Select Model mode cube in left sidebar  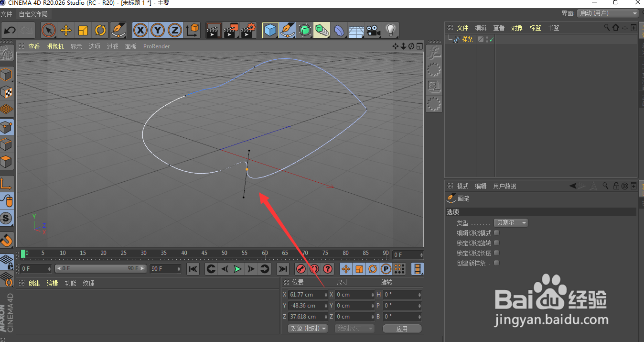pyautogui.click(x=7, y=75)
